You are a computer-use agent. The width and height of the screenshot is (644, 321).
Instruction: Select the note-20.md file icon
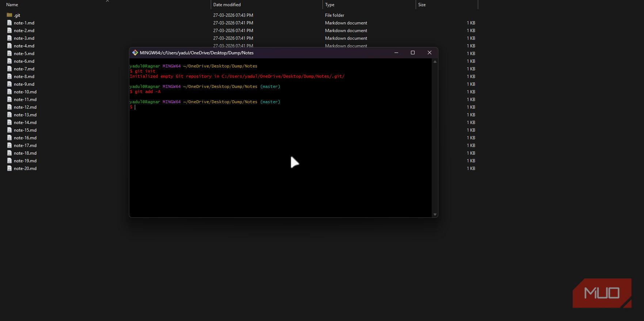9,168
